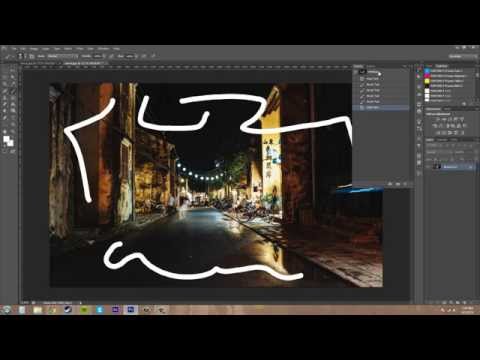Open the brush Mode dropdown
The width and height of the screenshot is (480, 360).
pos(63,56)
